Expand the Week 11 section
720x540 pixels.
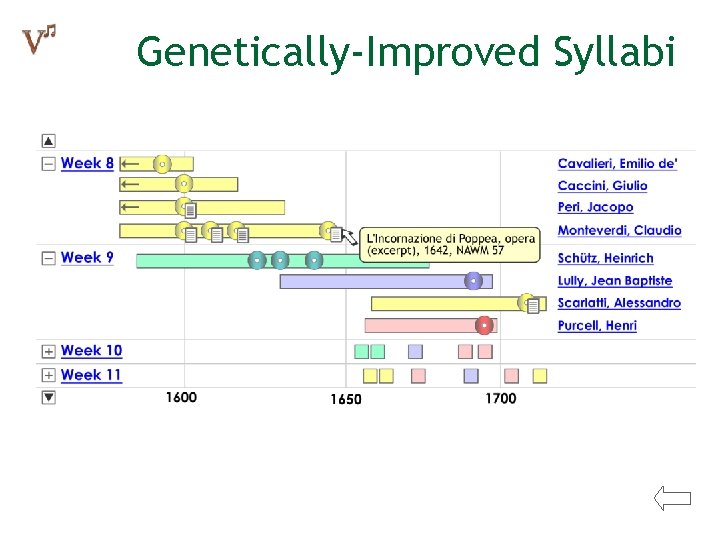tap(48, 375)
